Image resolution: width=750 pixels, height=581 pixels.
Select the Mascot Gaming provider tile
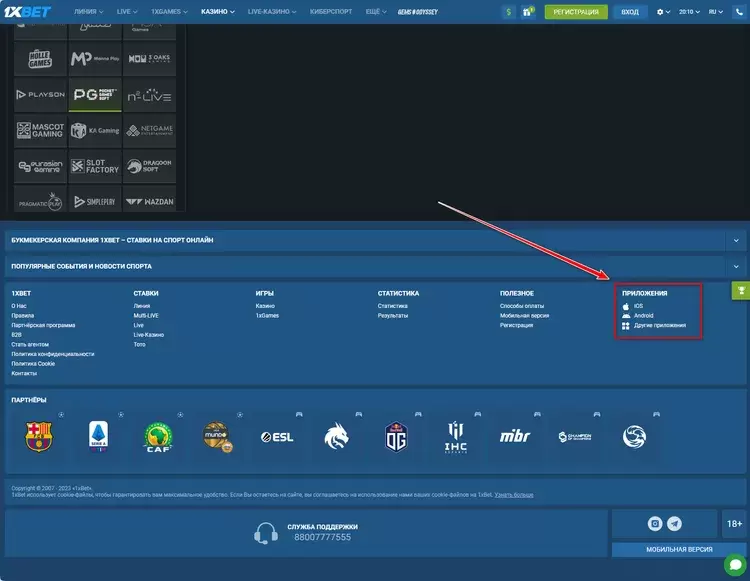coord(40,130)
